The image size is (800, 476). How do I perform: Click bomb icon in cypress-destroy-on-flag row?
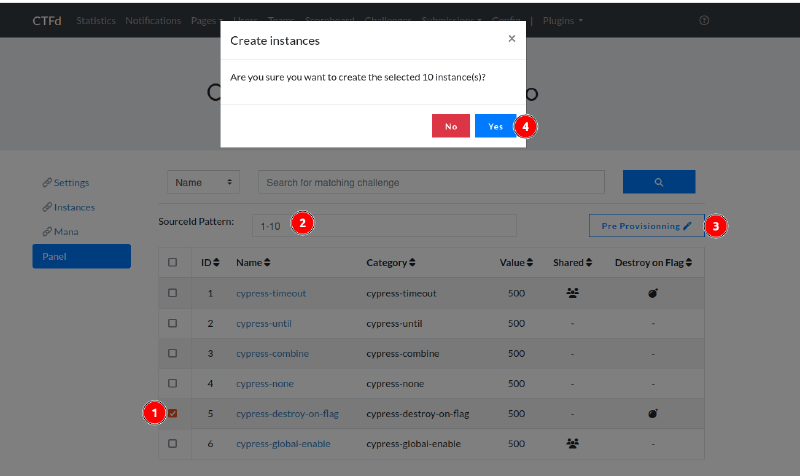click(x=653, y=413)
